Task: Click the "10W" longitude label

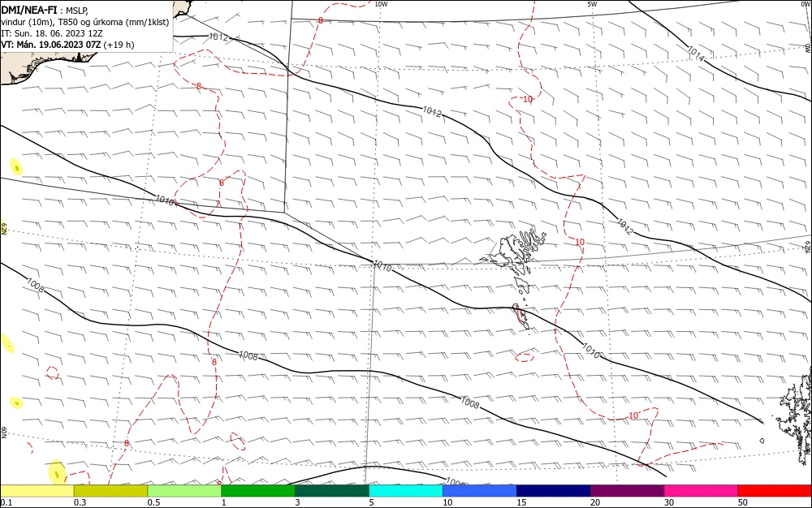Action: click(381, 4)
